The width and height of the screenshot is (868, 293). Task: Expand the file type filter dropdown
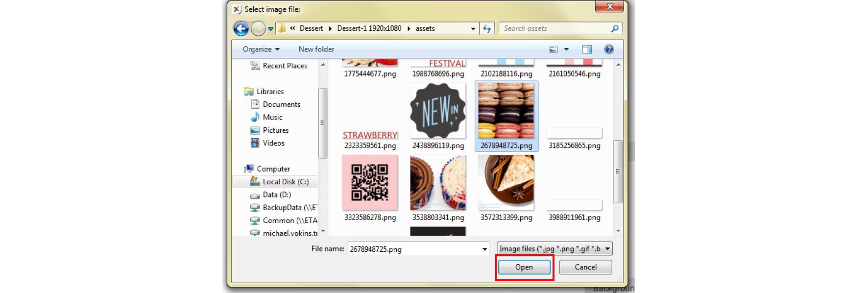tap(607, 249)
